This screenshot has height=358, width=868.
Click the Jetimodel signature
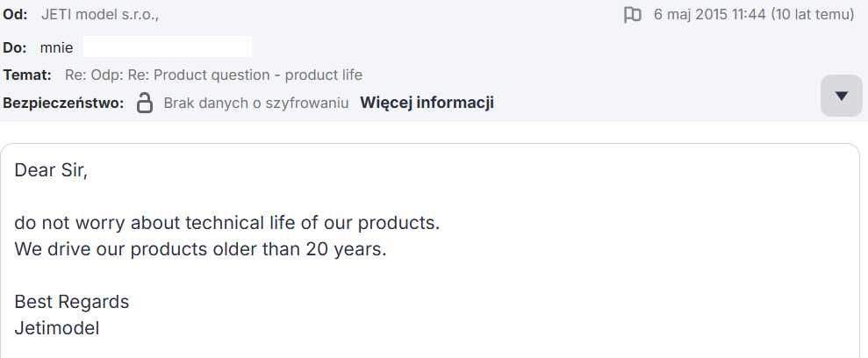click(57, 328)
